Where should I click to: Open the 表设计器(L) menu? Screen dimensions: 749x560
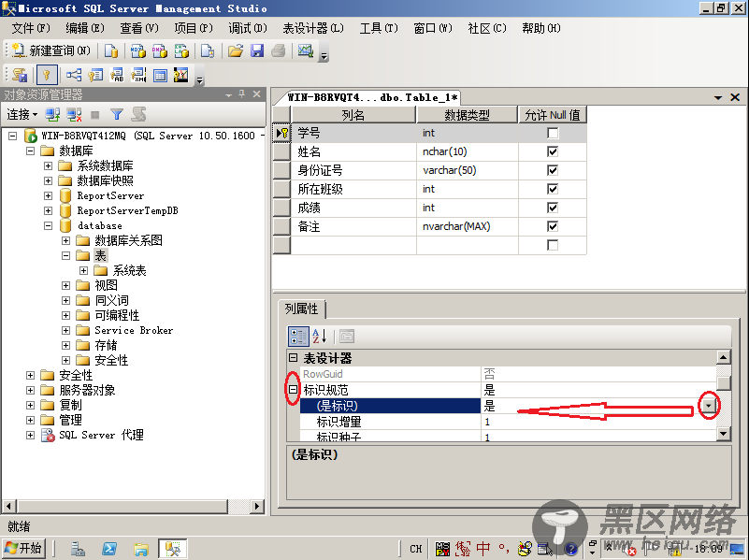click(x=313, y=28)
